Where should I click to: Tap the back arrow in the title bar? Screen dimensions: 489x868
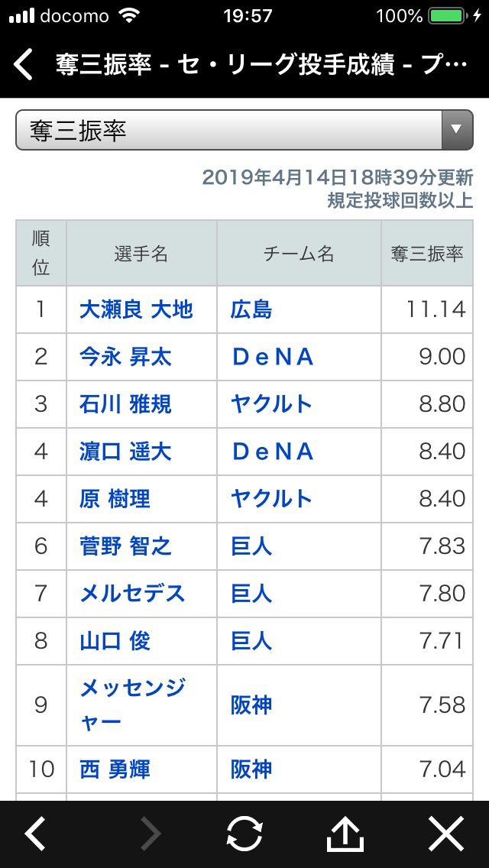coord(23,65)
